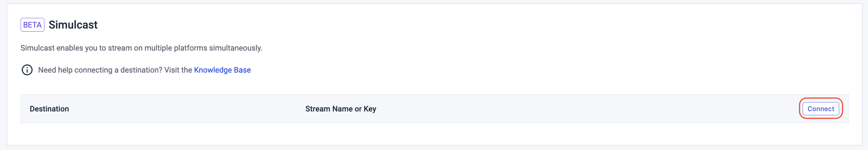
Task: Click the 'Need help connecting a destination?' text
Action: pos(100,70)
